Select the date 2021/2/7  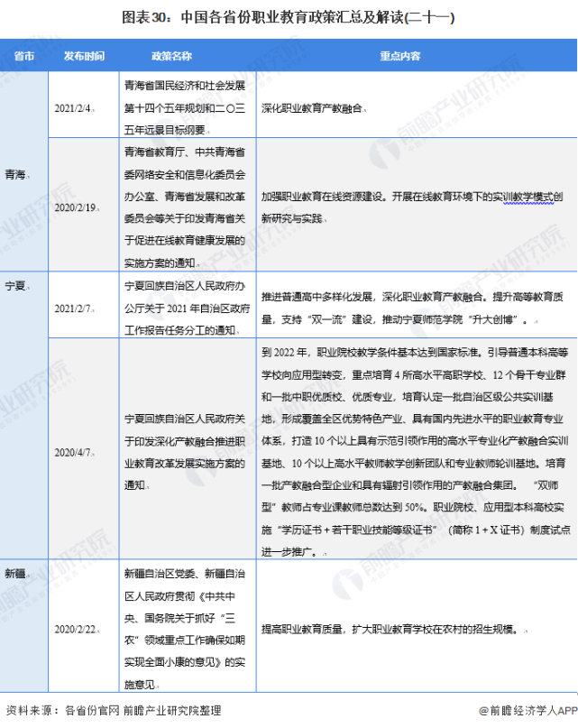point(73,309)
